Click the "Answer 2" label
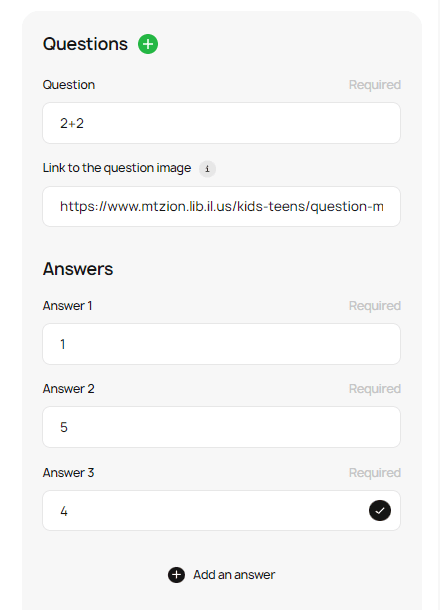The image size is (440, 610). click(x=68, y=389)
